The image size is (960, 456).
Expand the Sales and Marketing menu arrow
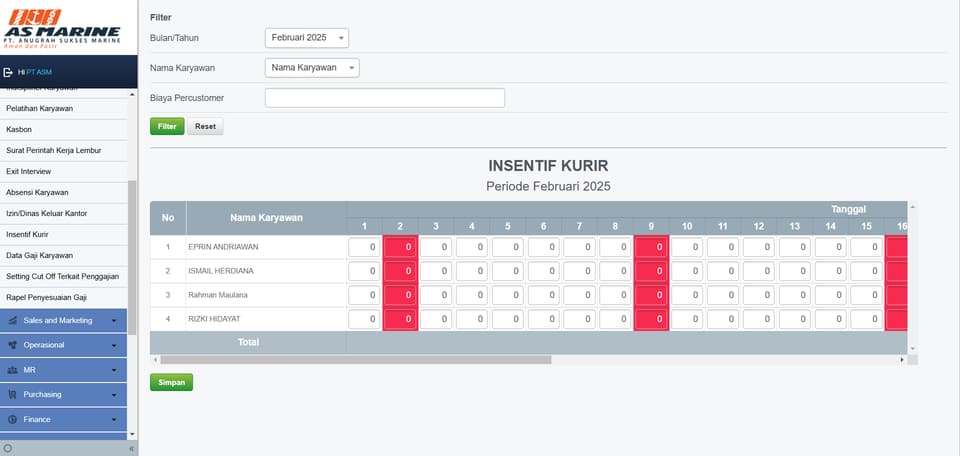pyautogui.click(x=114, y=321)
